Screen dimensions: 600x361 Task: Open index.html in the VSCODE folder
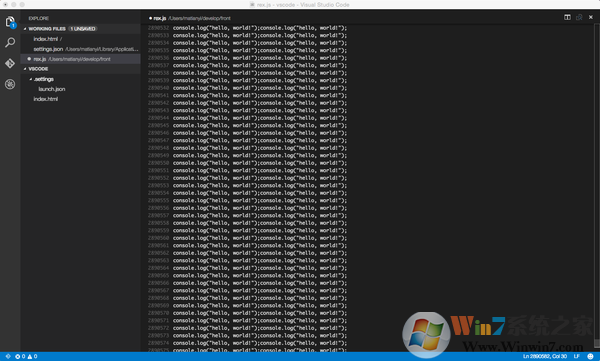[x=46, y=99]
